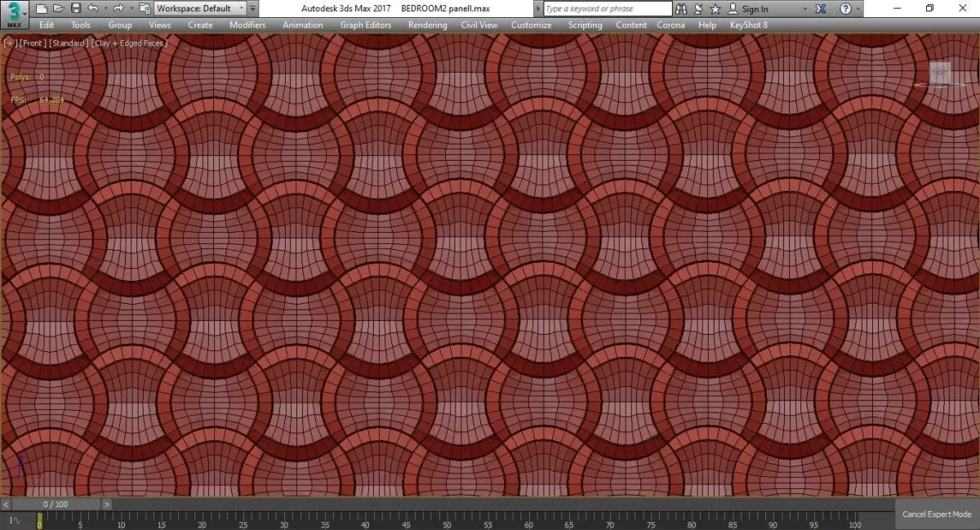This screenshot has height=530, width=980.
Task: Open the Group menu
Action: 120,24
